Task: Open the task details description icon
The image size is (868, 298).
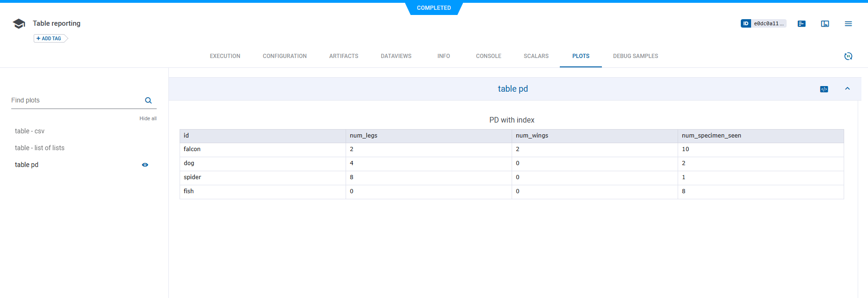Action: pos(802,24)
